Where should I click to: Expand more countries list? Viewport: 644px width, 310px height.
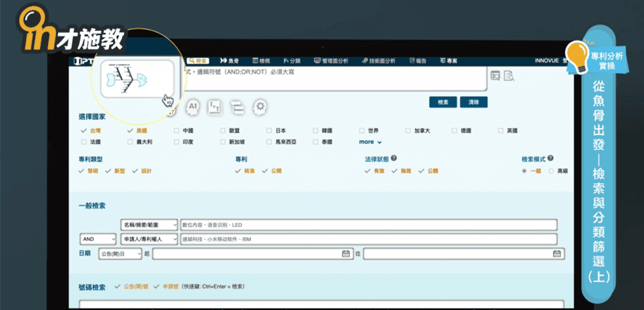click(x=370, y=142)
